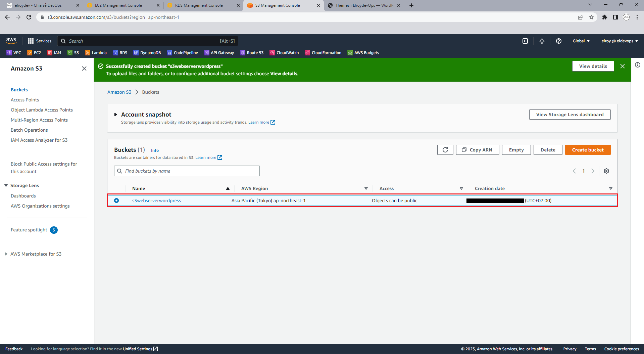
Task: Open DynamoDB shortcut in favorites bar
Action: [x=147, y=53]
